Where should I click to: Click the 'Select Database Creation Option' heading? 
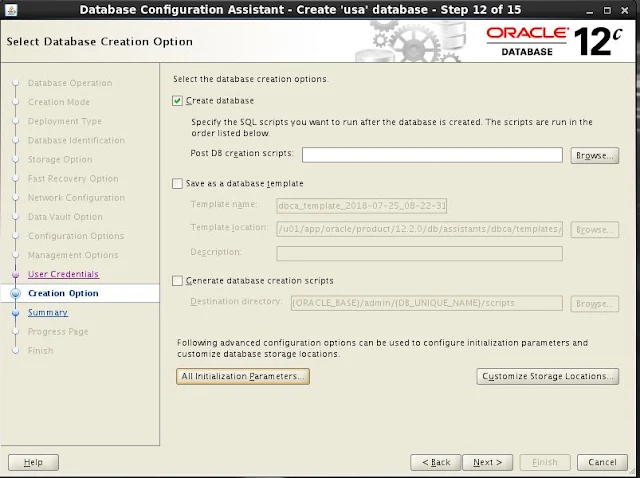point(100,42)
